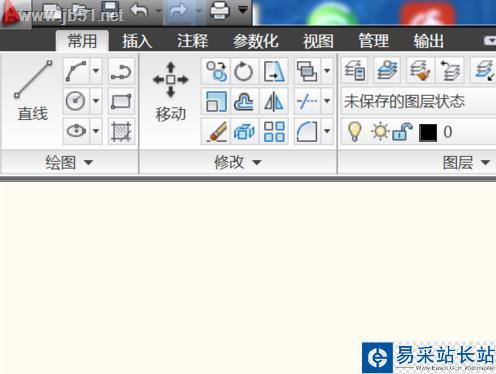The height and width of the screenshot is (374, 496).
Task: Click the Explode tool
Action: pos(244,131)
